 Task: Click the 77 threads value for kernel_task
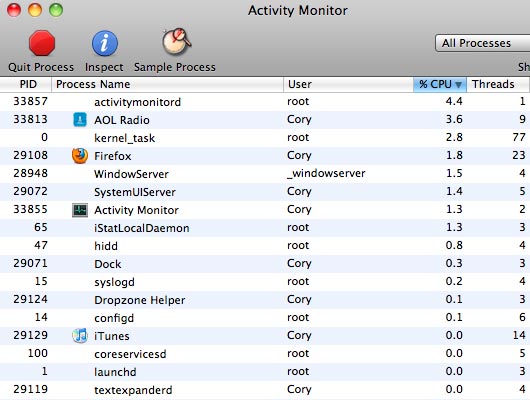(519, 137)
